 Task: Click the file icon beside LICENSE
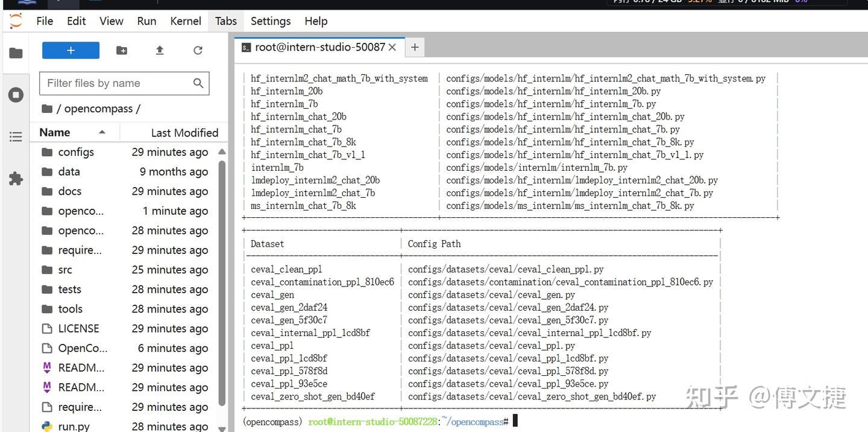[x=47, y=328]
